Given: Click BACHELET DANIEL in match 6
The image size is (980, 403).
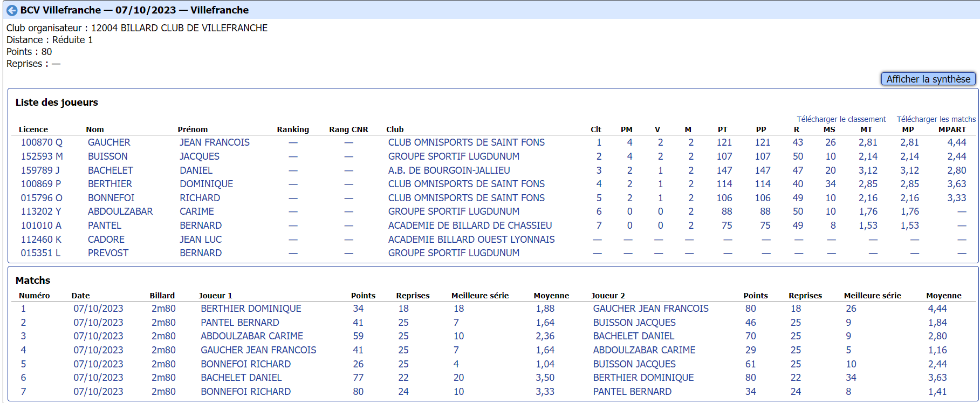Looking at the screenshot, I should (241, 378).
